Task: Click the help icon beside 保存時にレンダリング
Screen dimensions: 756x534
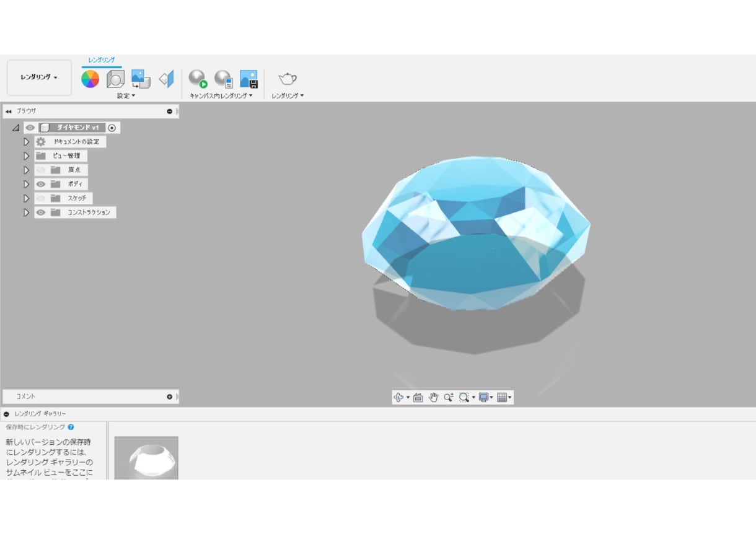Action: click(x=71, y=427)
